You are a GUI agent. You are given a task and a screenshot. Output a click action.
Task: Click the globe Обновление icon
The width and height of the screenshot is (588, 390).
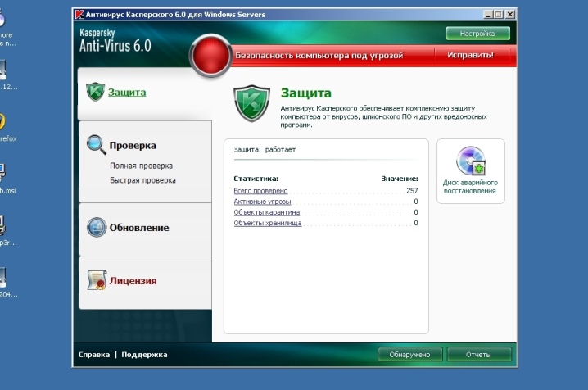(97, 227)
